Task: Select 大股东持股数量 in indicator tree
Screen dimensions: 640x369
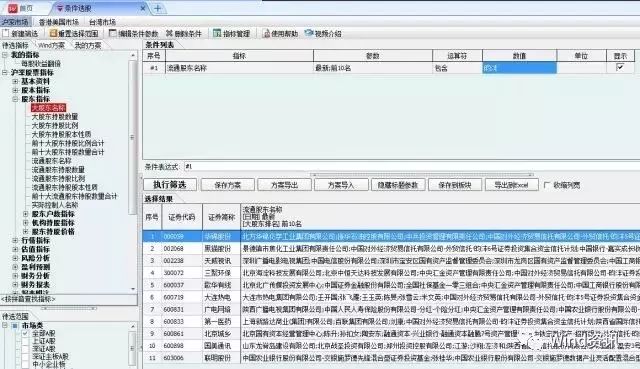Action: click(55, 117)
